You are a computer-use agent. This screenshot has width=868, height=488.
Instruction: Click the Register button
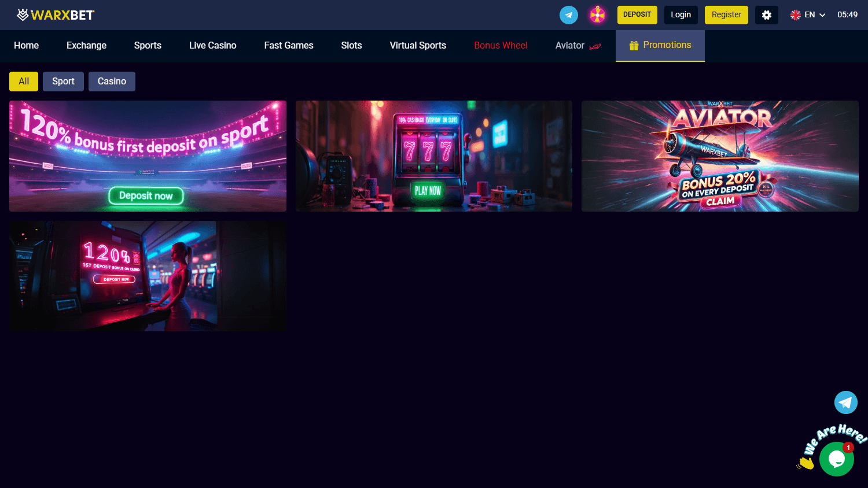726,15
